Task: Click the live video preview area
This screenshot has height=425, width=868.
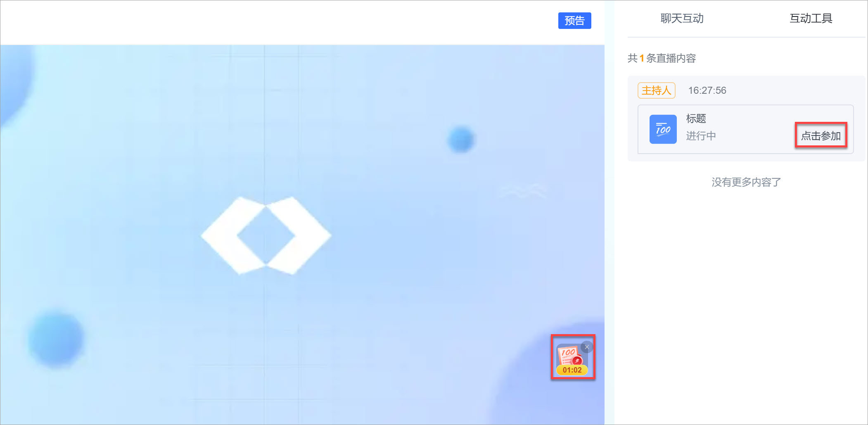Action: [302, 235]
